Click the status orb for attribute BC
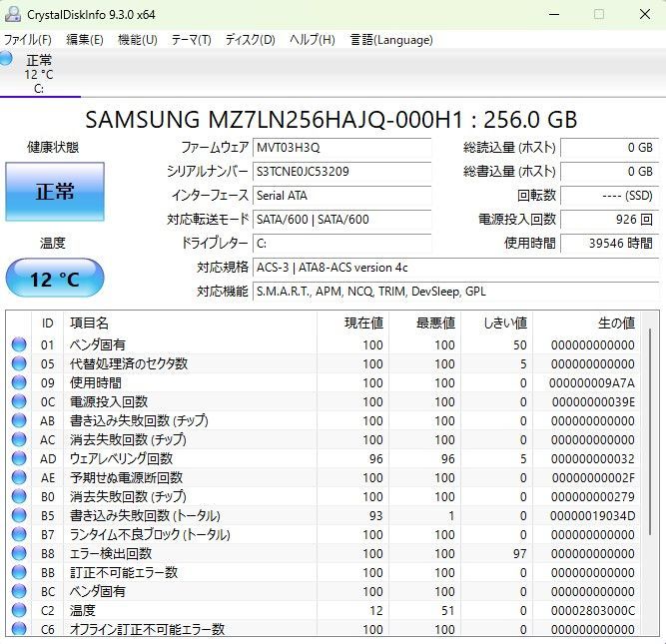666x644 pixels. click(19, 591)
